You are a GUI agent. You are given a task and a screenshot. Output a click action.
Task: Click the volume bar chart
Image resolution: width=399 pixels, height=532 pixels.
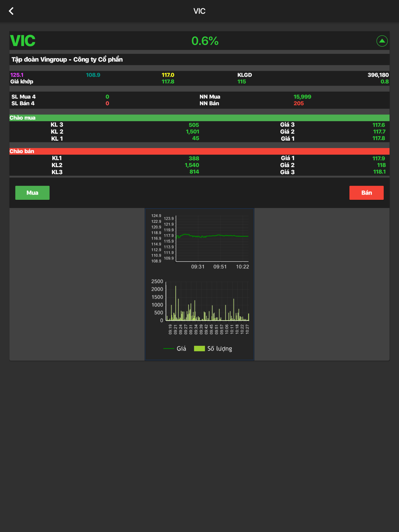207,301
